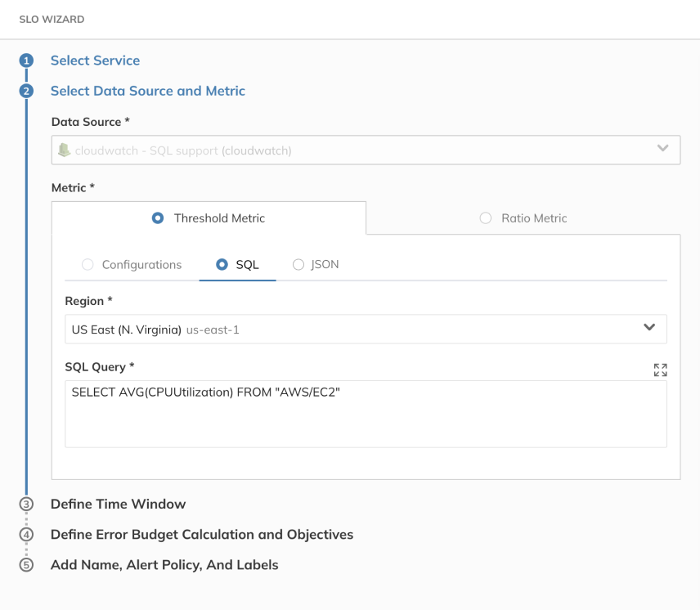
Task: Click the Select Service step heading
Action: (x=95, y=61)
